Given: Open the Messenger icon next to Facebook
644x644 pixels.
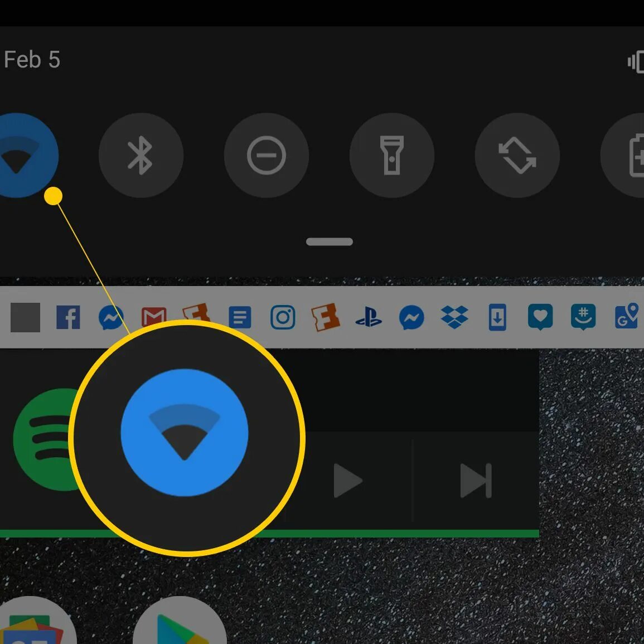Looking at the screenshot, I should click(x=111, y=317).
